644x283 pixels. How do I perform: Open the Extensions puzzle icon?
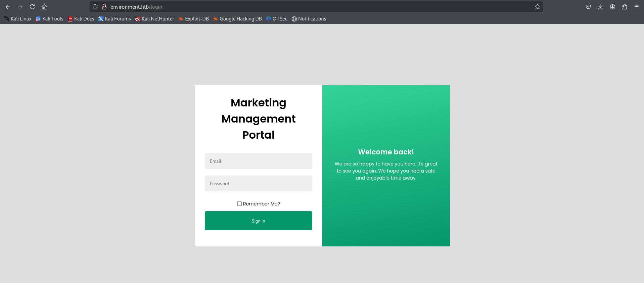point(625,7)
